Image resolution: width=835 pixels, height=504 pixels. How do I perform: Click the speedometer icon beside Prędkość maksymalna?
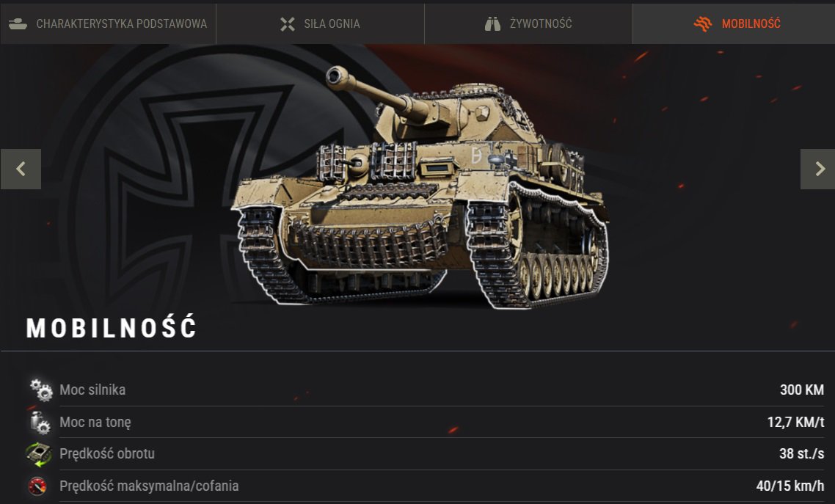pos(37,486)
